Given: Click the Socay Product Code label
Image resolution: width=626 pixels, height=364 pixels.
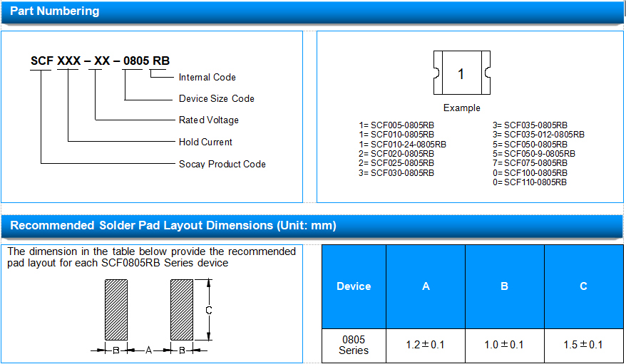Looking at the screenshot, I should (x=222, y=165).
